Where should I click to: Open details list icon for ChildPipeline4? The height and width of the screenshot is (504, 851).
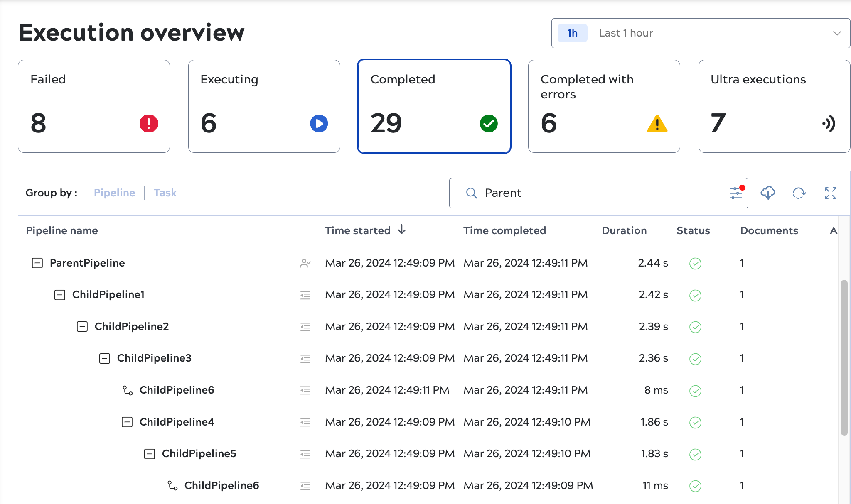tap(305, 423)
